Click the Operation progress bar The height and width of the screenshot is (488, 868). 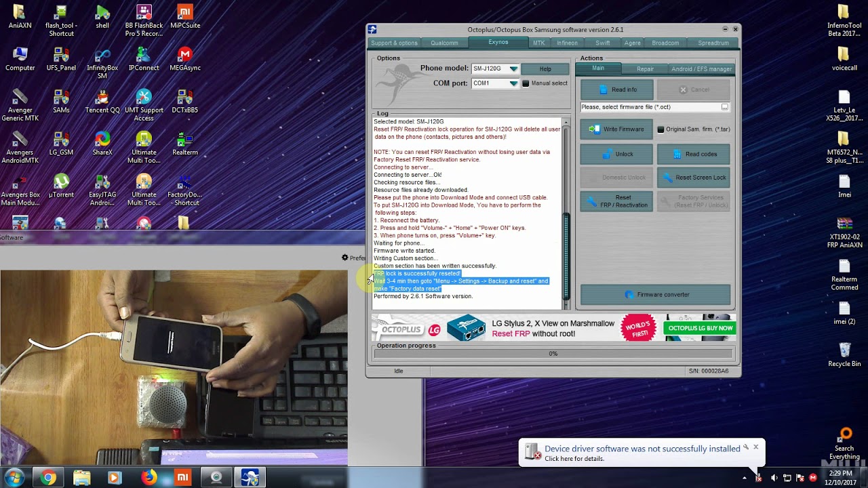tap(553, 354)
